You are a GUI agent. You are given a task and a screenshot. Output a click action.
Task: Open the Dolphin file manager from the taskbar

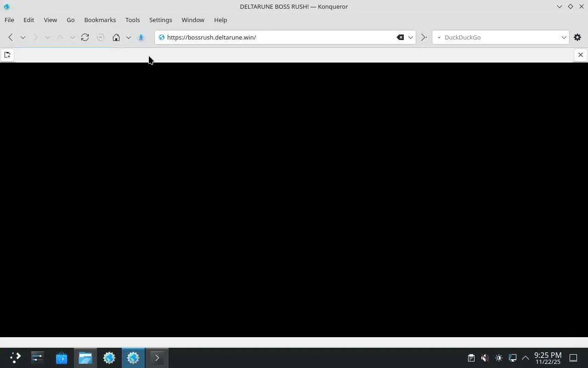point(85,358)
